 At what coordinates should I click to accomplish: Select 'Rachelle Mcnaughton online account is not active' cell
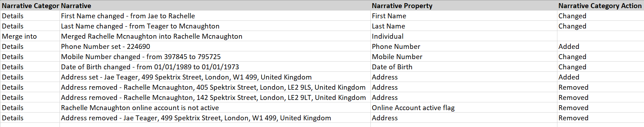coord(215,108)
